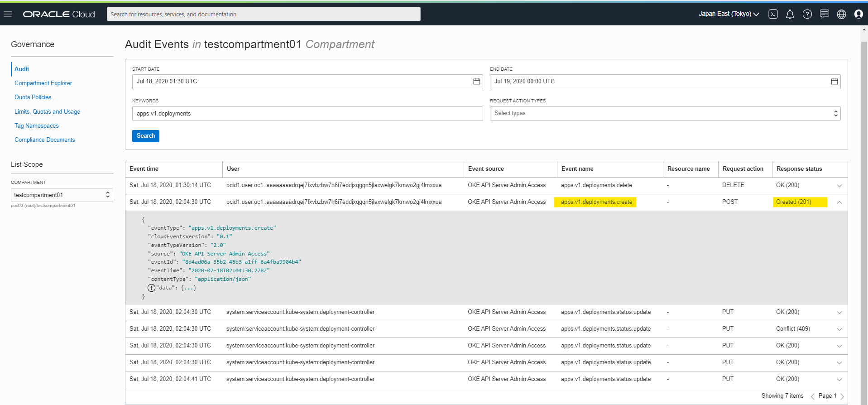Viewport: 868px width, 405px height.
Task: Click the Event name column header
Action: click(x=577, y=169)
